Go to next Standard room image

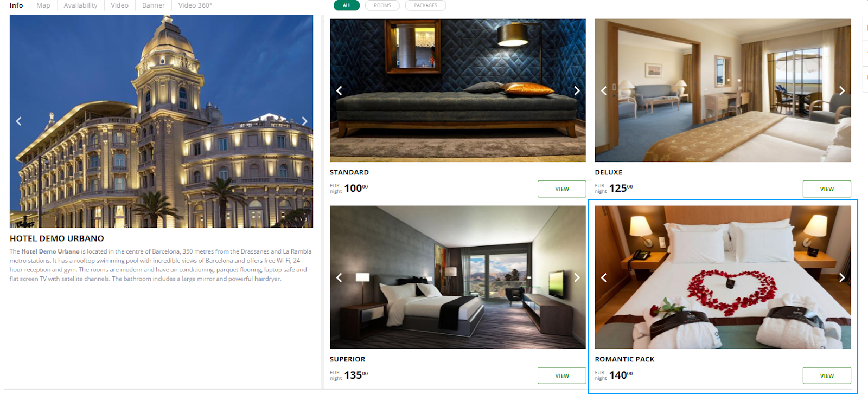click(577, 91)
